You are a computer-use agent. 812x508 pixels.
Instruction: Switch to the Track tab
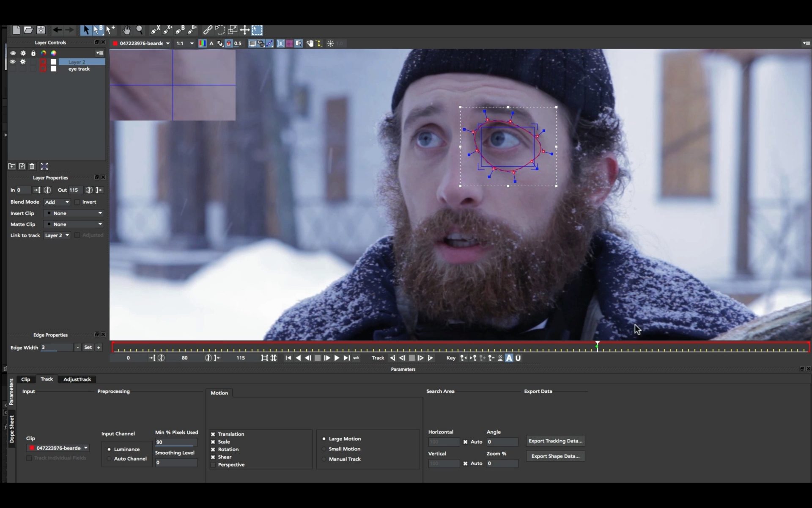(47, 379)
